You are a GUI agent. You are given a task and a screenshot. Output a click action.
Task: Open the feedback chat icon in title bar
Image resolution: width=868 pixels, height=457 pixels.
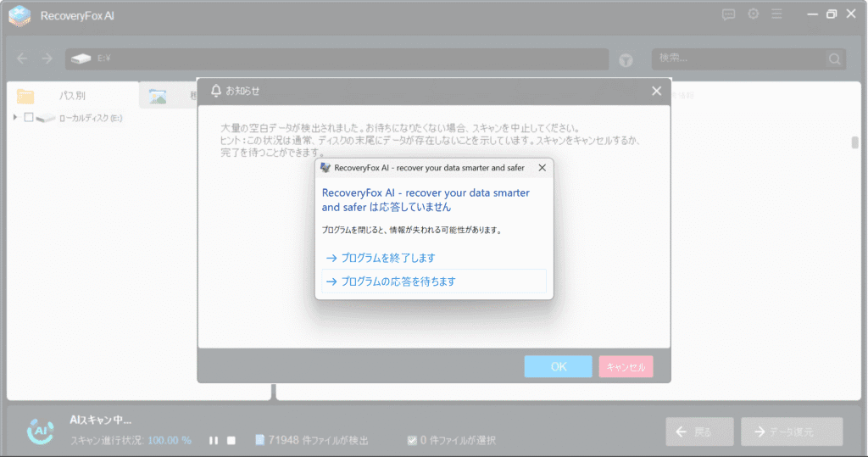pyautogui.click(x=728, y=14)
